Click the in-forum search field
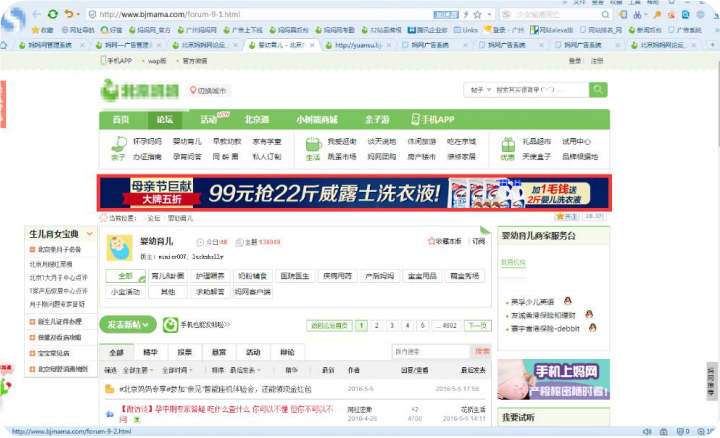The width and height of the screenshot is (720, 438). (431, 352)
